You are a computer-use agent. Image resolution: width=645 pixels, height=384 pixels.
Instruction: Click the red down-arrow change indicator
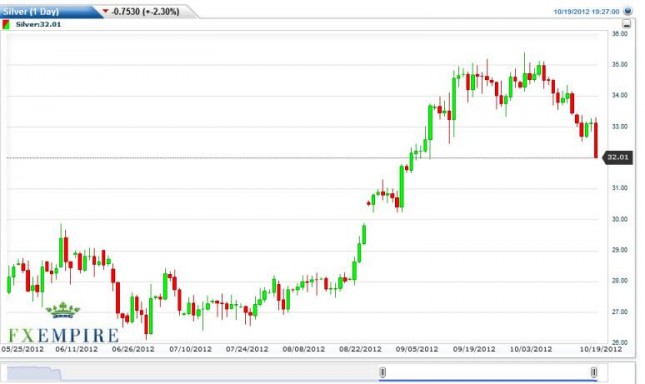(x=105, y=11)
